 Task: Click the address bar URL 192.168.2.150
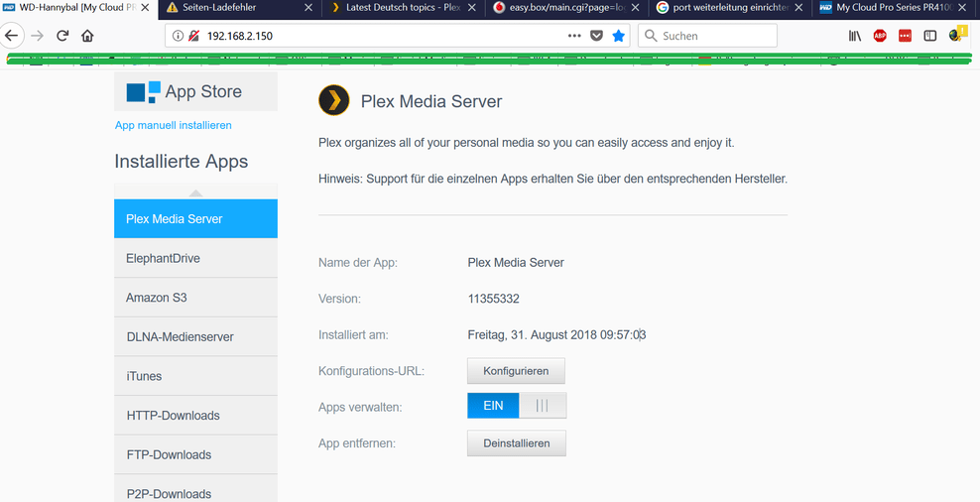240,36
